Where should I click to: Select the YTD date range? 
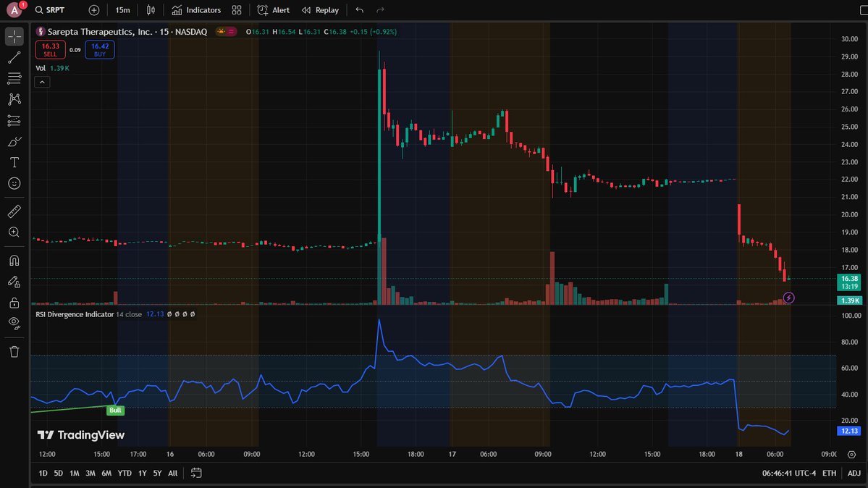tap(125, 473)
